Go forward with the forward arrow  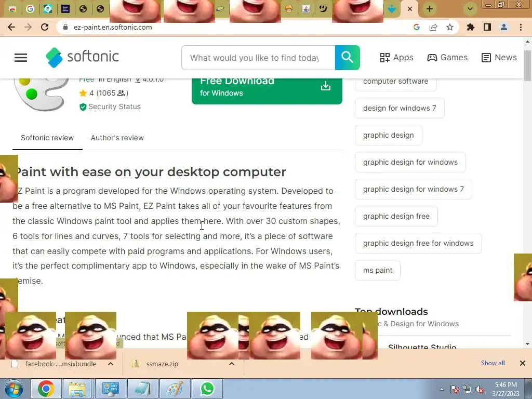tap(28, 27)
